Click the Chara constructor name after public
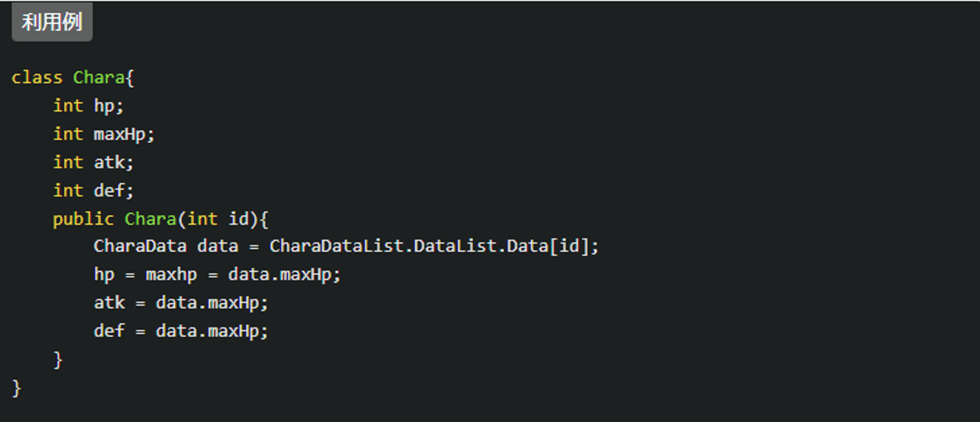This screenshot has width=980, height=422. coord(150,219)
